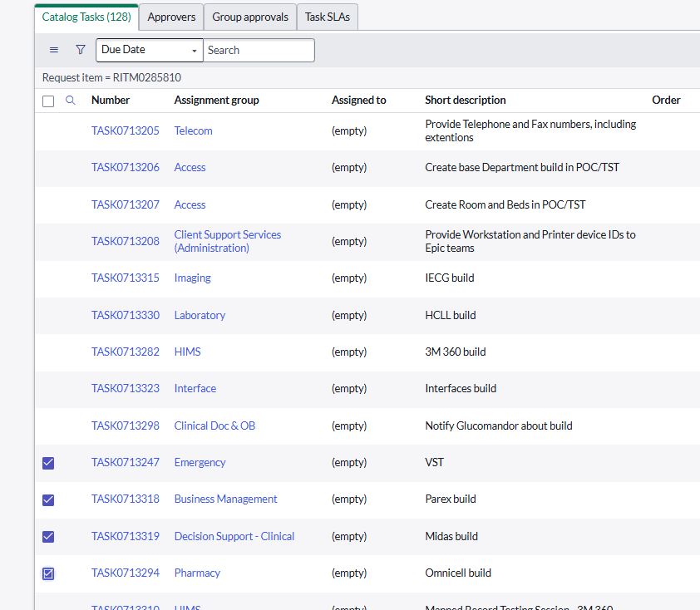Open the Business Management group link

(x=225, y=499)
